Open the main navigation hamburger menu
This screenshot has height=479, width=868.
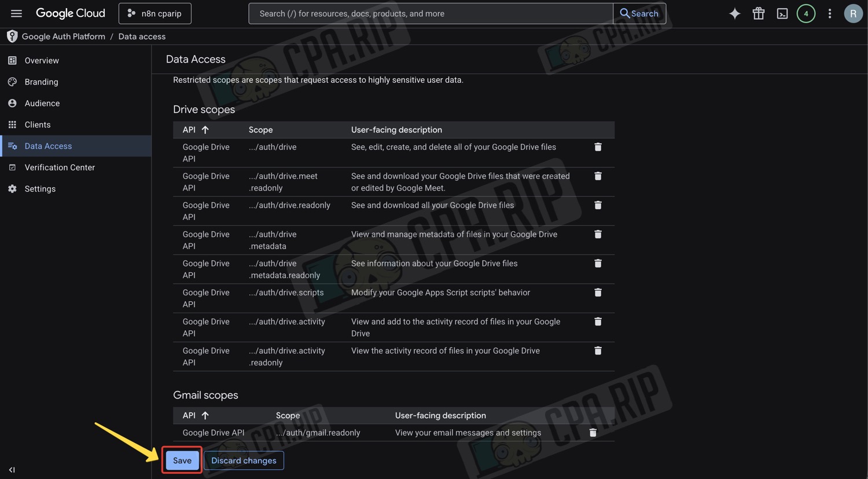(16, 13)
